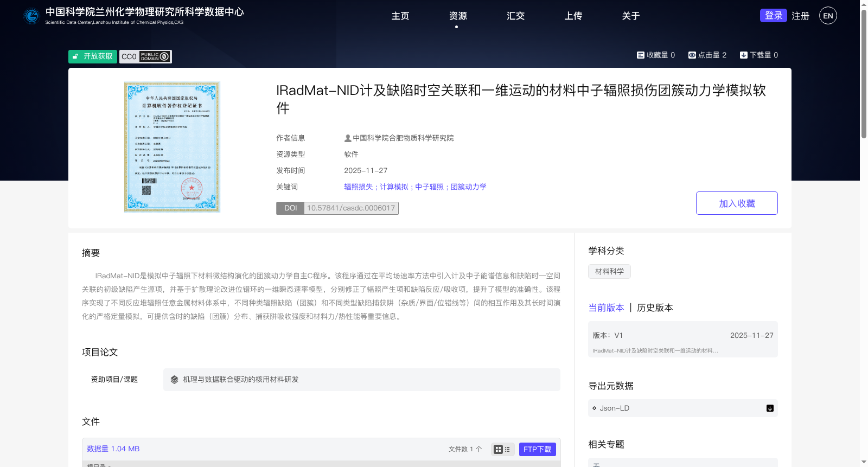Click the CC0 public domain badge

(145, 56)
